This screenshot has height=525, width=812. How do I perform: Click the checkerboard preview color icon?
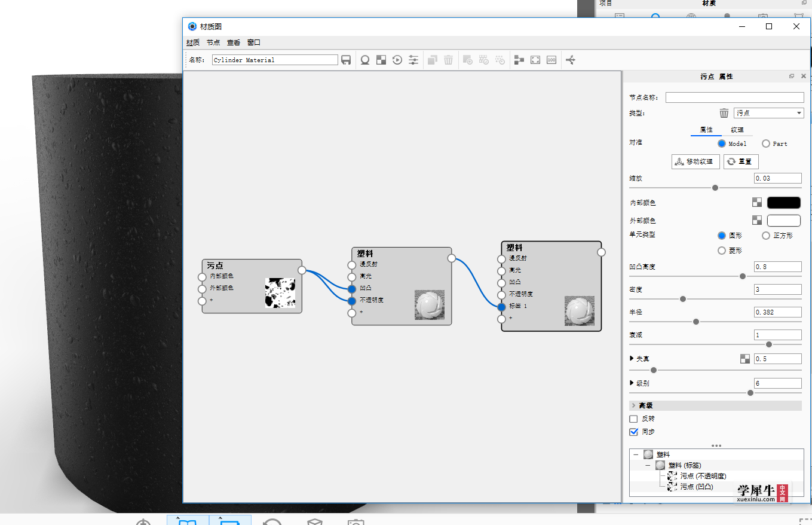(381, 60)
